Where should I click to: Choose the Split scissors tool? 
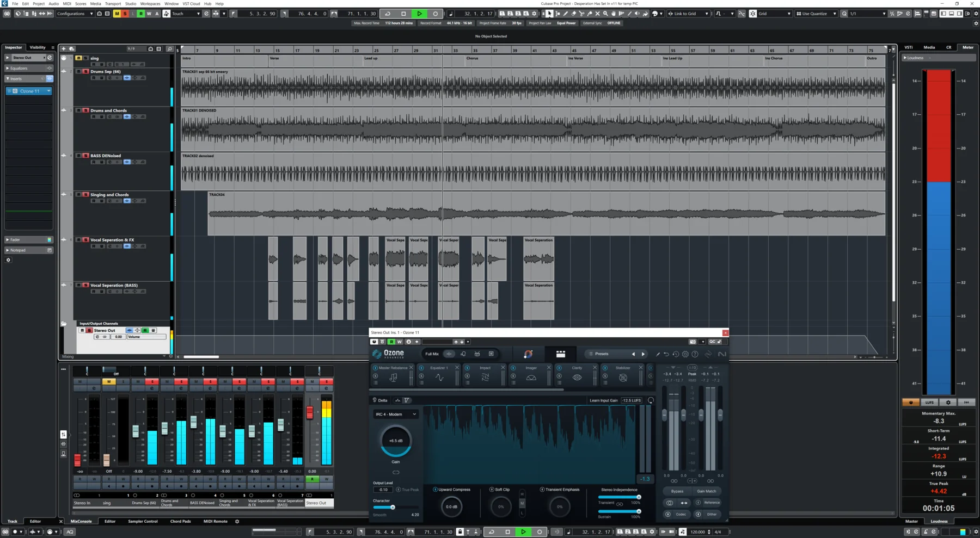581,14
